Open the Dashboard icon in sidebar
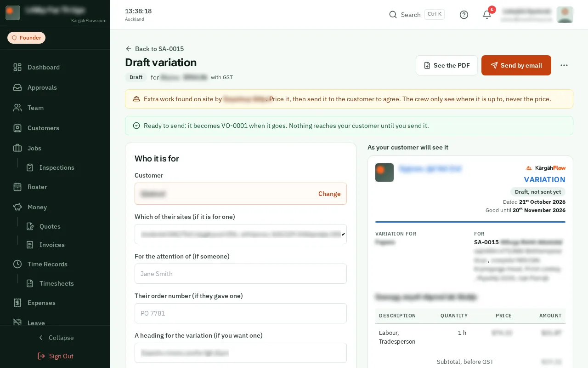The image size is (588, 368). click(17, 67)
